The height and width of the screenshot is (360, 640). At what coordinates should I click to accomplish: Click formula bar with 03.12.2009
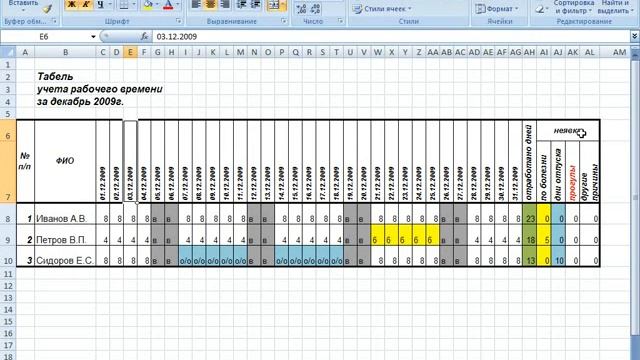pos(391,37)
